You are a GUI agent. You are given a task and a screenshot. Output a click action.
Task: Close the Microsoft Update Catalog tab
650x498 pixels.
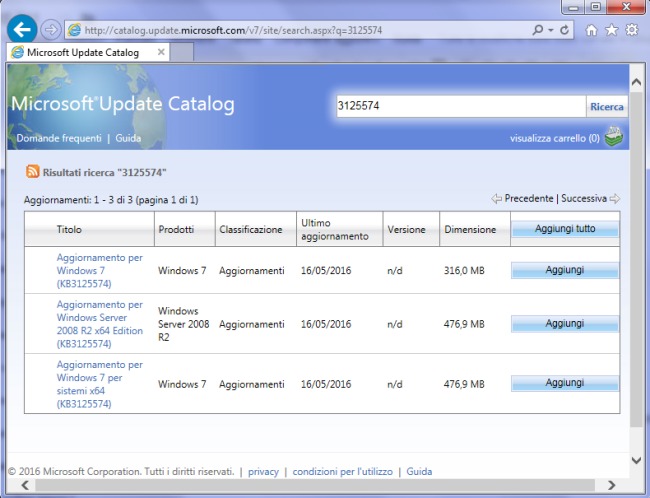coord(161,52)
